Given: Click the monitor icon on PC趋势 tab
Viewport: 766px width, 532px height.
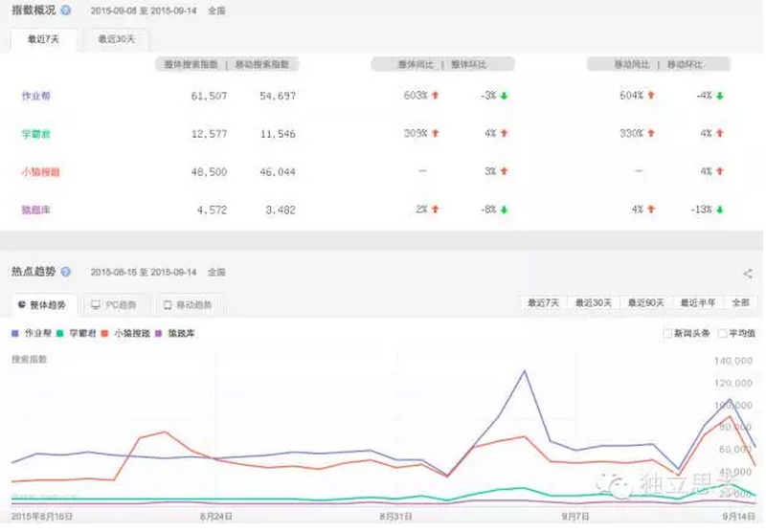Looking at the screenshot, I should pyautogui.click(x=96, y=304).
